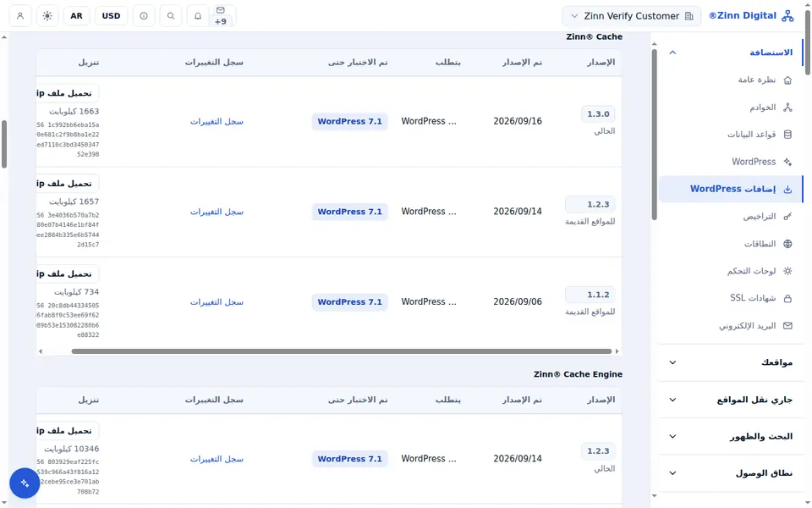Click the sparkle icon next to WordPress
Viewport: 812px width, 508px height.
point(787,162)
